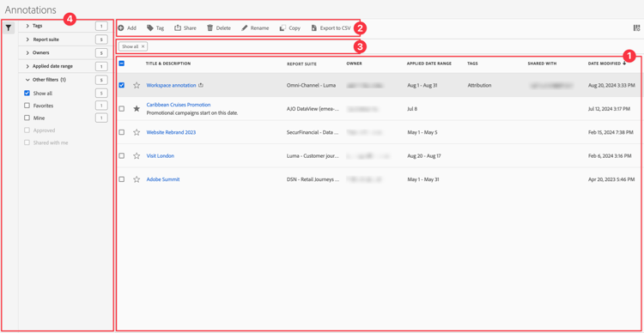Remove the Show all filter chip

pos(143,47)
